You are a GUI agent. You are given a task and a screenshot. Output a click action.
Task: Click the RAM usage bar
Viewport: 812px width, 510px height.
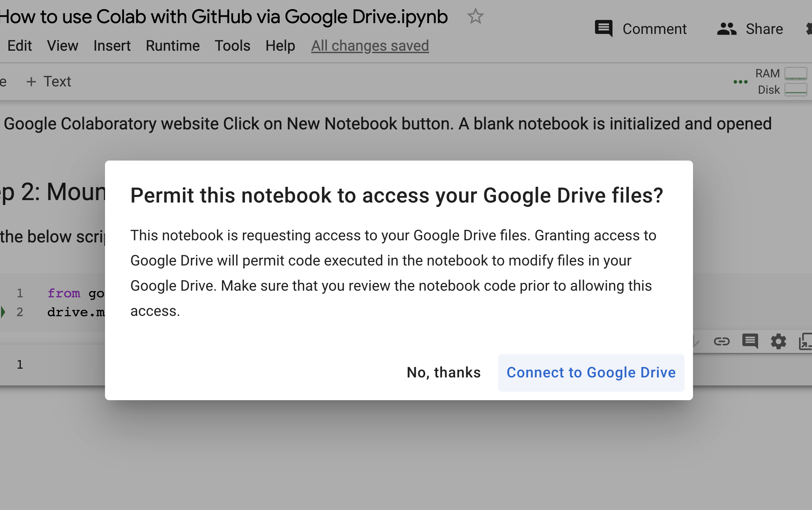[796, 73]
